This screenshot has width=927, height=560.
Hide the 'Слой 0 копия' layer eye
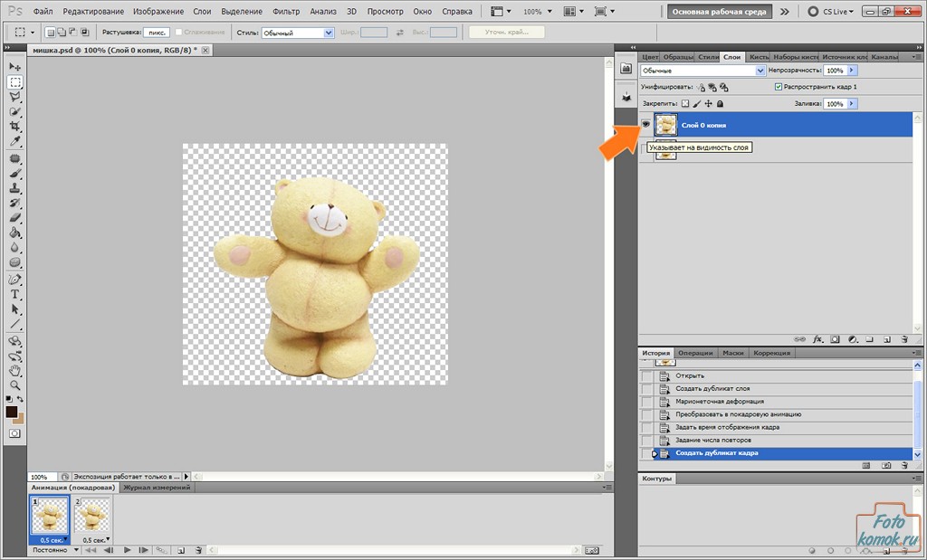point(646,124)
